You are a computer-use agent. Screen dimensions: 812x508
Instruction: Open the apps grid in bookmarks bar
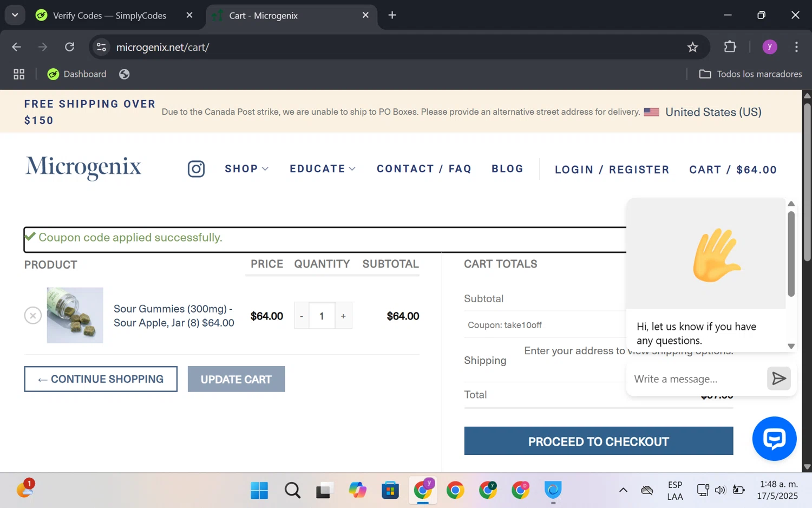tap(19, 74)
